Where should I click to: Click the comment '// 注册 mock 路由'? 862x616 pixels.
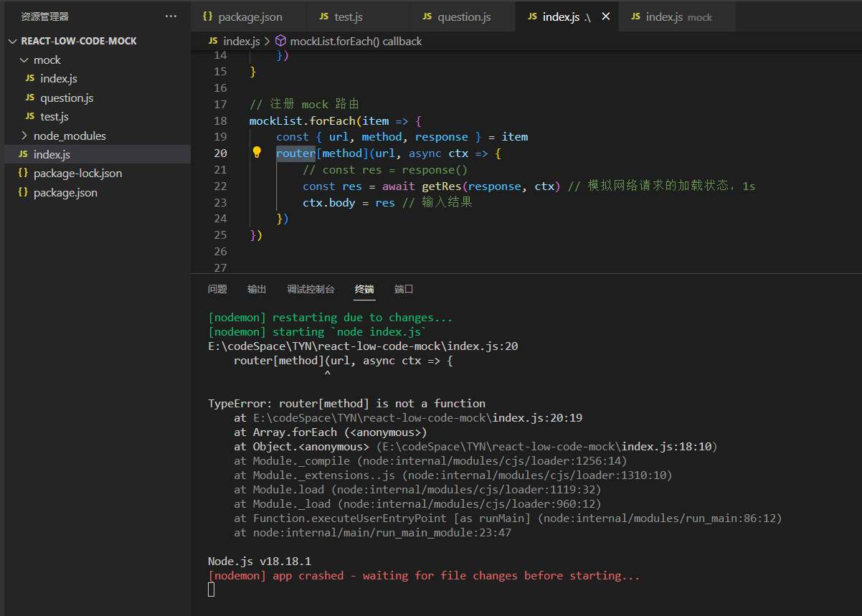(x=304, y=104)
